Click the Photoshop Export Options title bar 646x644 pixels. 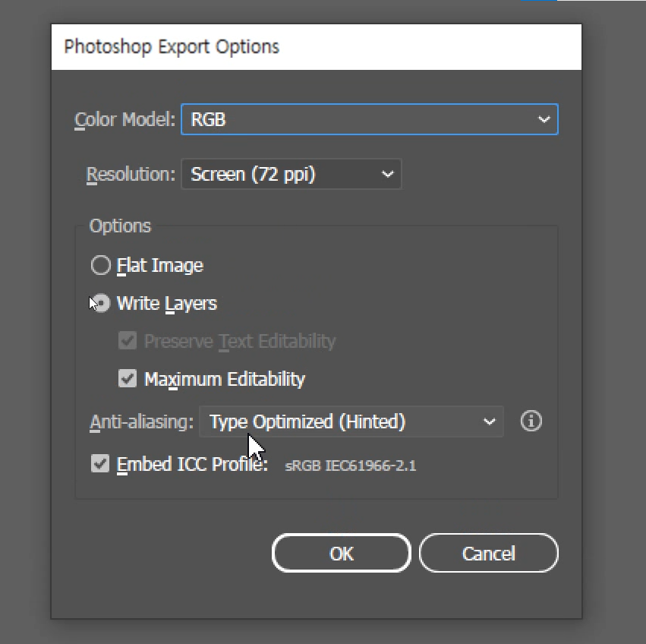pyautogui.click(x=317, y=47)
